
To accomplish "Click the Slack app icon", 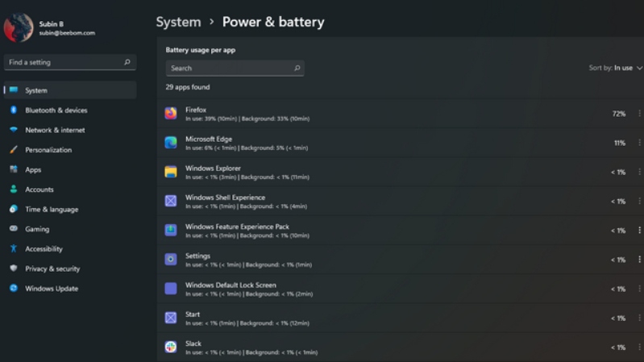I will (171, 347).
